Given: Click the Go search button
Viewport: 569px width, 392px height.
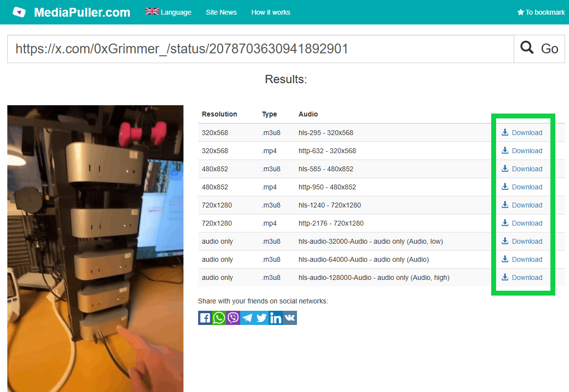Looking at the screenshot, I should click(539, 48).
